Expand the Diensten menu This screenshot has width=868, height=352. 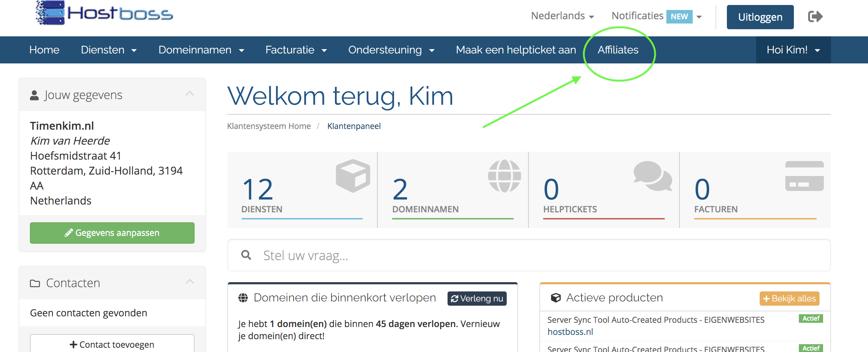[109, 50]
